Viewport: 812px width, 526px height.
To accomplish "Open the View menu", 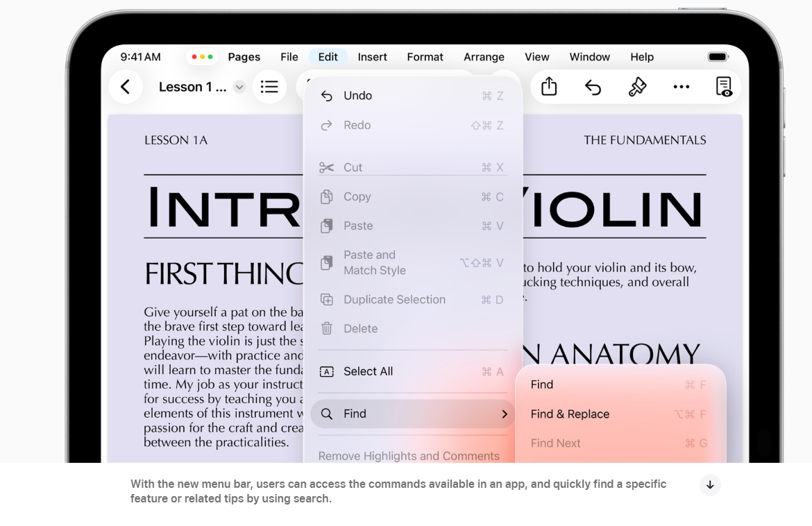I will coord(536,57).
